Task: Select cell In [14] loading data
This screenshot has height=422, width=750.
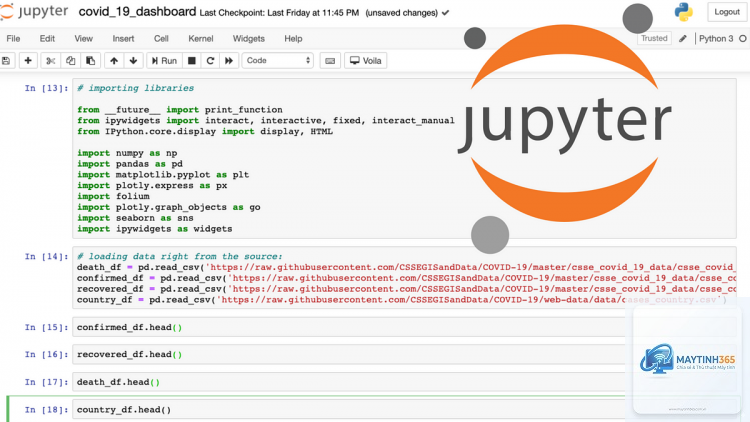Action: pos(404,278)
